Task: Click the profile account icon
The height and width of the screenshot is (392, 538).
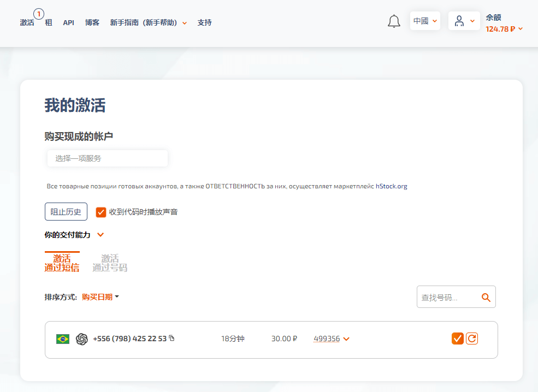Action: [460, 21]
